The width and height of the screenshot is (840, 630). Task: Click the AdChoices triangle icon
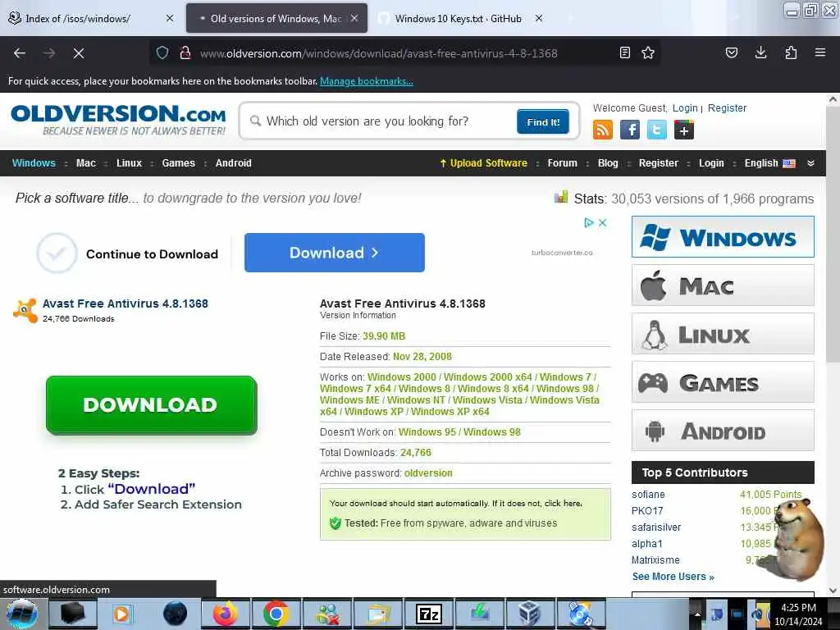point(589,222)
